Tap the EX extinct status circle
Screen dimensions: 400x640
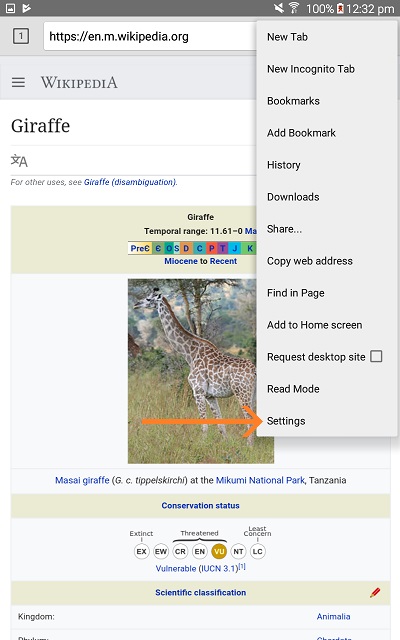point(141,551)
